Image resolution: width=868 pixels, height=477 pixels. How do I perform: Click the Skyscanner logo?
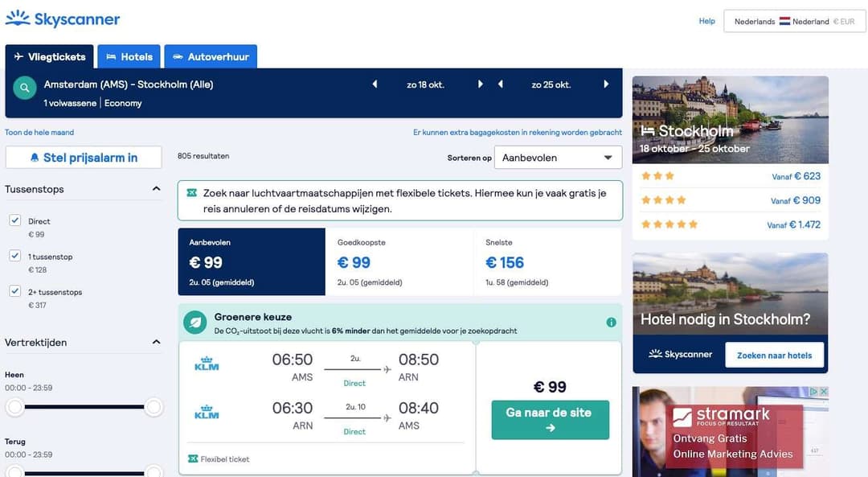[x=63, y=19]
